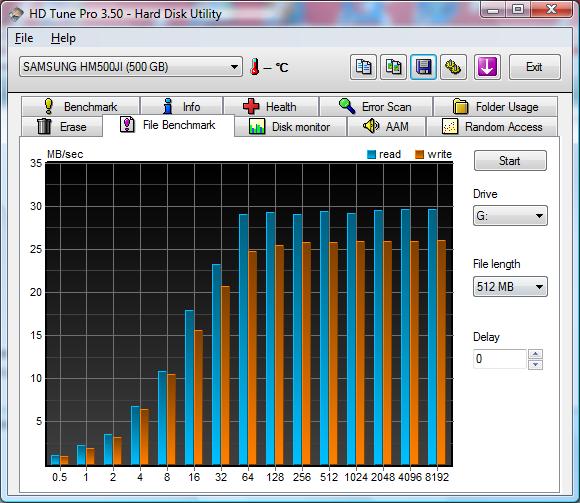Open the File menu
580x503 pixels.
click(24, 38)
